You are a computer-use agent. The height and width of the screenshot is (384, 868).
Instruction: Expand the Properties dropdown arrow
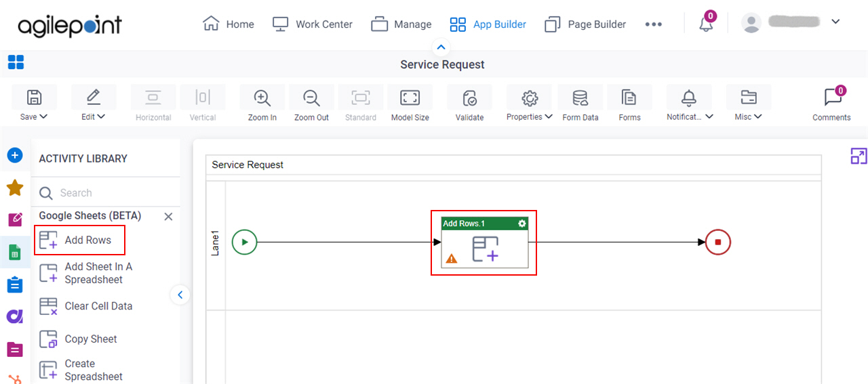pos(549,116)
